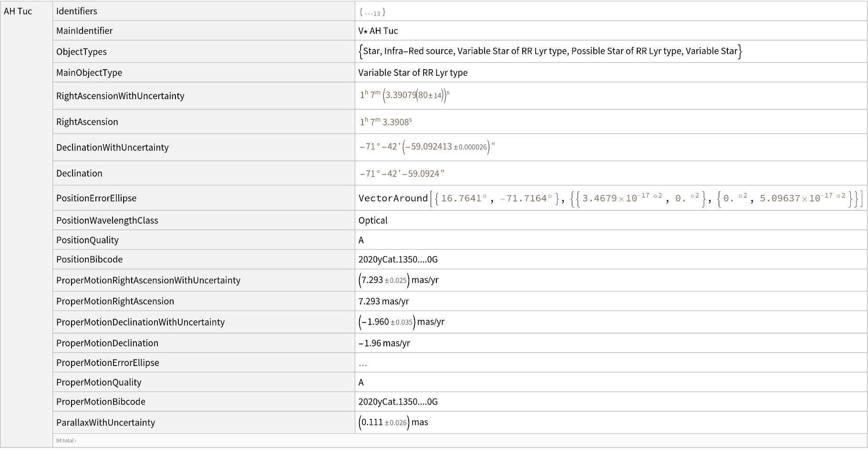Click the Identifiers key label
The width and height of the screenshot is (868, 460).
click(x=76, y=11)
